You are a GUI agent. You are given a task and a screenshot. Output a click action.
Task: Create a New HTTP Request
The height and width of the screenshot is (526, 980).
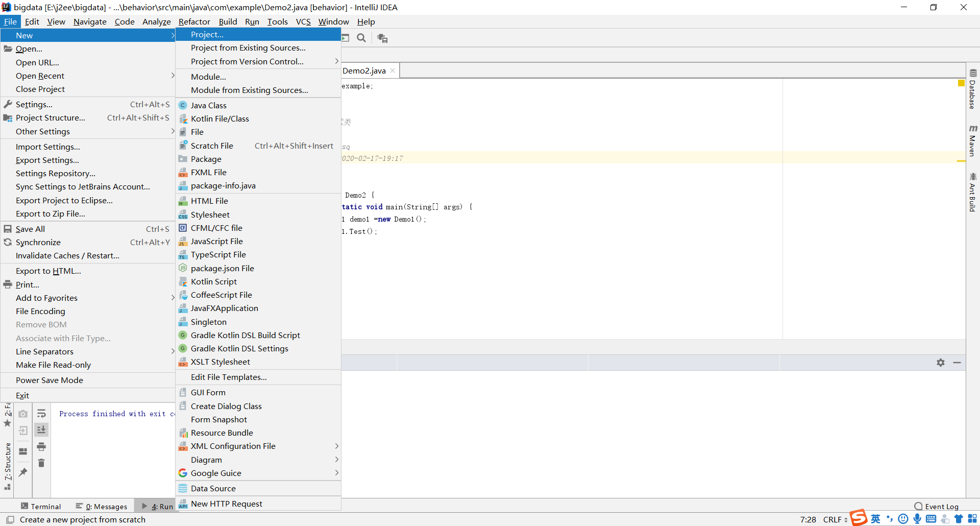point(258,504)
